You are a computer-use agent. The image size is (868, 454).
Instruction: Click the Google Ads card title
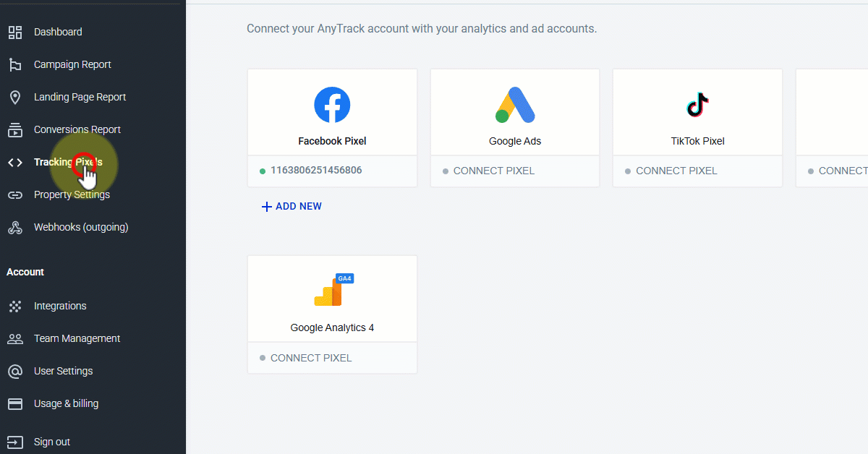(515, 141)
